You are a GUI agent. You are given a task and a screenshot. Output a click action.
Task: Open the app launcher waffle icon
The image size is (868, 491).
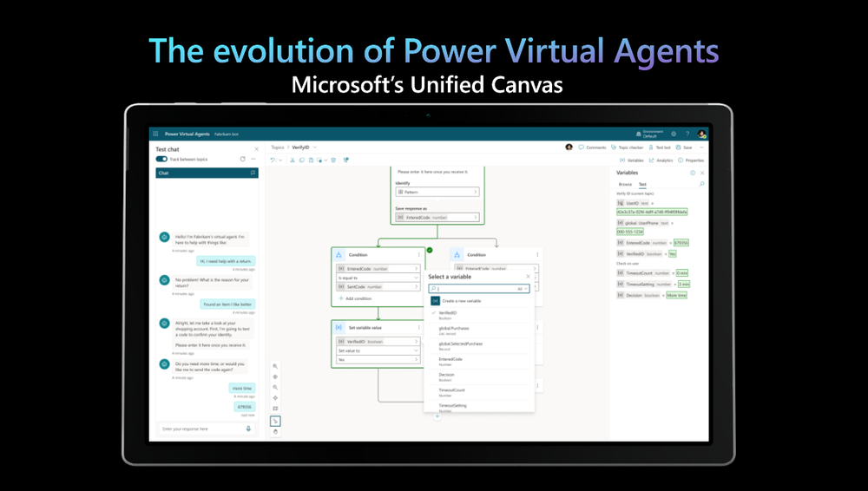click(155, 134)
